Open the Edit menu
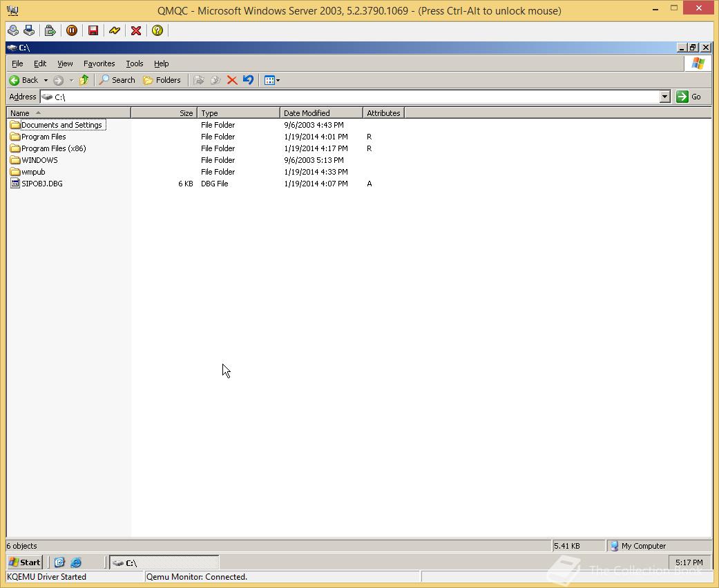Image resolution: width=719 pixels, height=588 pixels. (x=40, y=63)
